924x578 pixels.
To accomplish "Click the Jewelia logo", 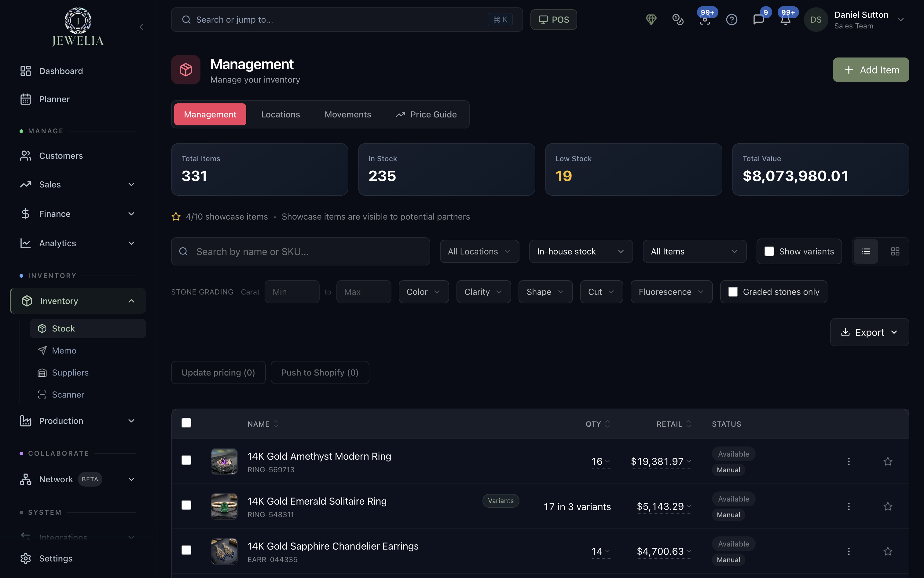I will (x=78, y=27).
